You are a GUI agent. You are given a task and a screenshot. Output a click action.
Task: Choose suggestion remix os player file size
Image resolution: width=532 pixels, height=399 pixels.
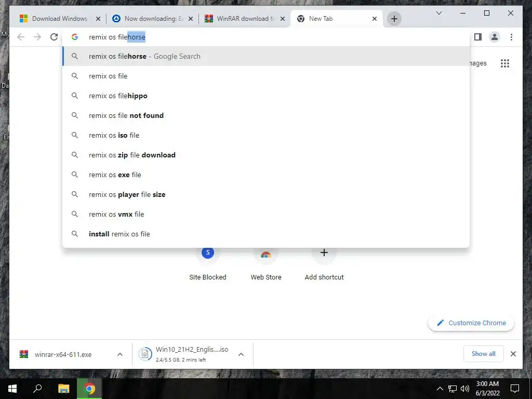click(x=266, y=194)
